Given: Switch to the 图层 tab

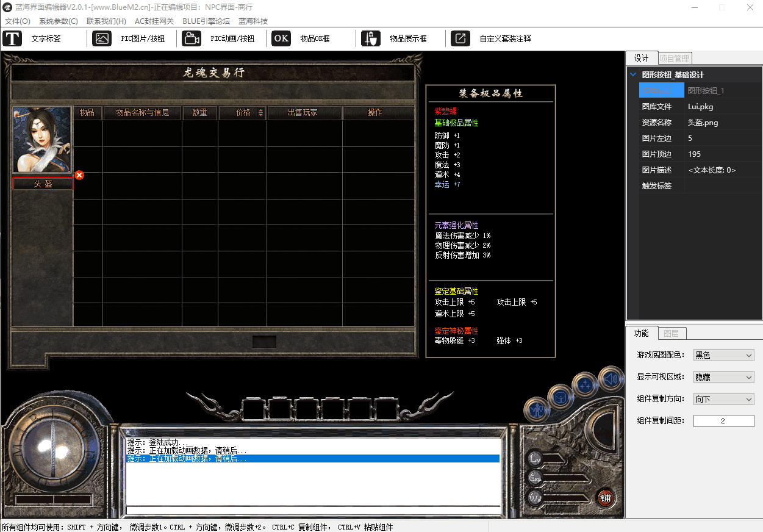Looking at the screenshot, I should tap(672, 334).
